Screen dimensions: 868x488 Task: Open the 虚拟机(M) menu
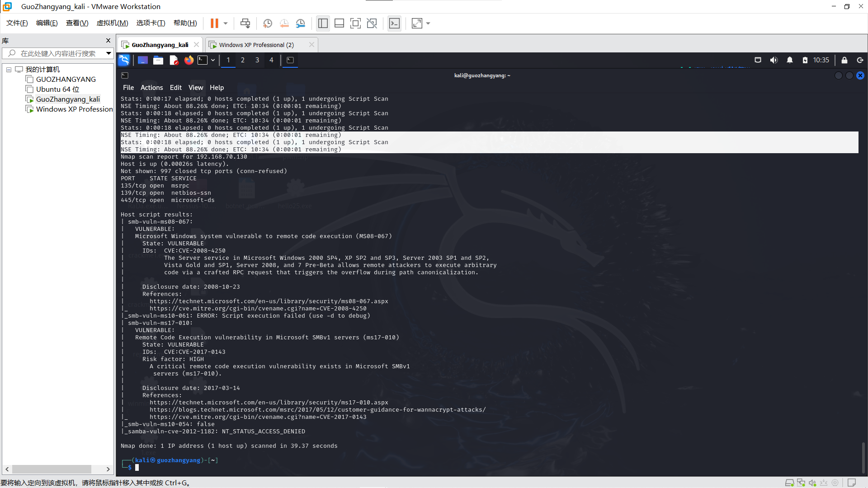[x=112, y=23]
